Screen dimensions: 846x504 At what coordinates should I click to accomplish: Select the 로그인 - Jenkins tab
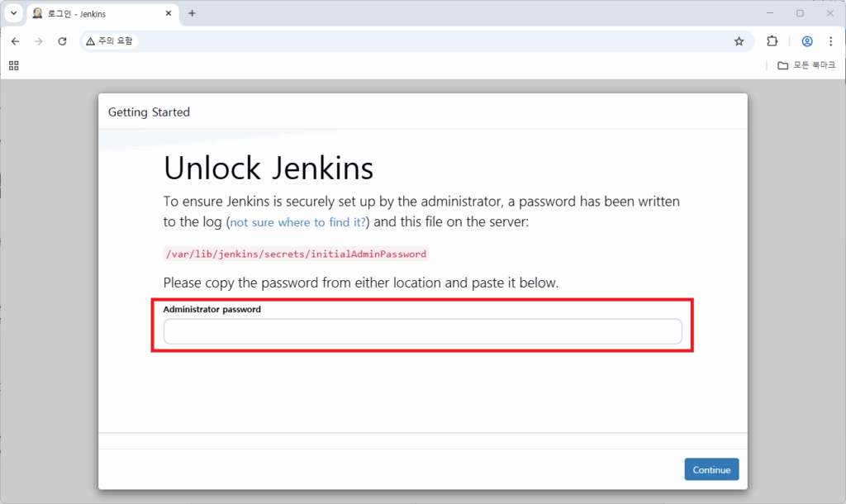click(102, 13)
